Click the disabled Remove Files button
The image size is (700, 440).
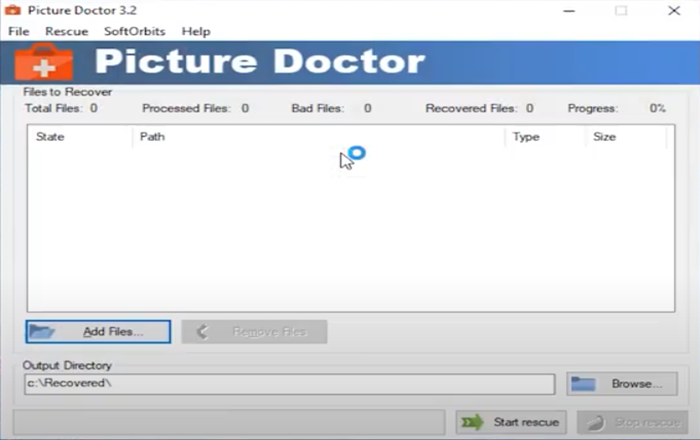pyautogui.click(x=254, y=332)
